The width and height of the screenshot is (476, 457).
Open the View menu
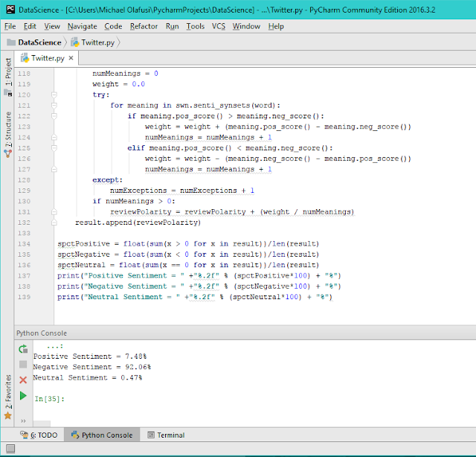point(52,27)
